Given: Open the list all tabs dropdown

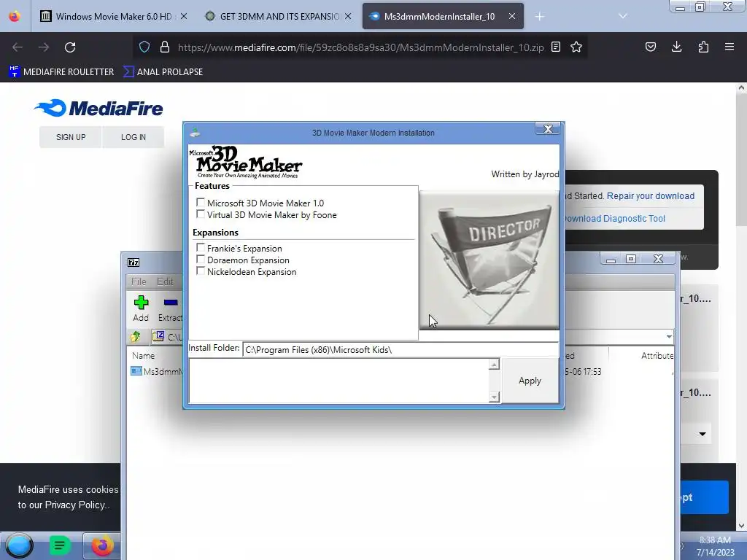Looking at the screenshot, I should pyautogui.click(x=622, y=16).
